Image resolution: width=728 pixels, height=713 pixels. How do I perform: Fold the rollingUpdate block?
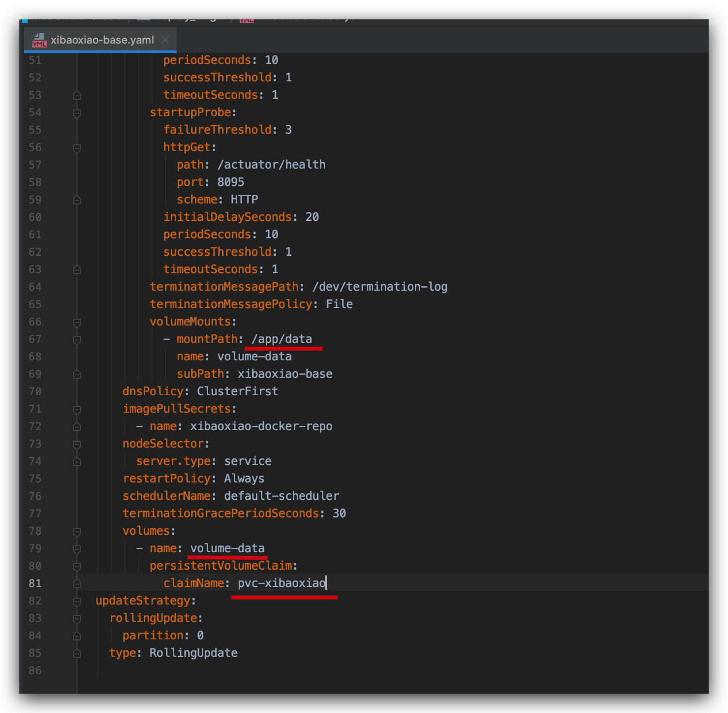coord(77,619)
